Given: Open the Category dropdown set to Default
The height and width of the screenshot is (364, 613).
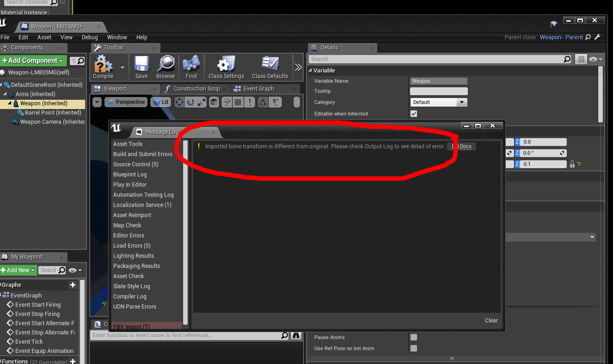Looking at the screenshot, I should coord(439,102).
